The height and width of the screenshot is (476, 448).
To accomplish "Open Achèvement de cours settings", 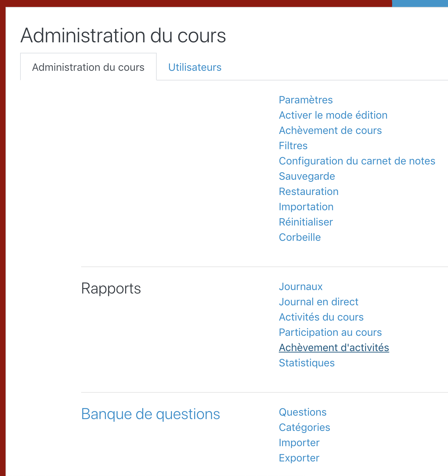I will [330, 130].
